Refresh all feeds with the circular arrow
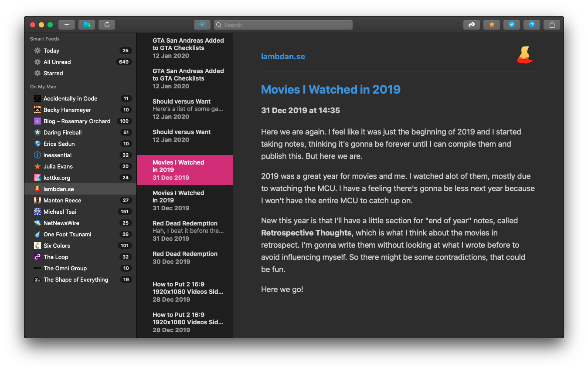Screen dimensions: 588x370 (x=107, y=25)
